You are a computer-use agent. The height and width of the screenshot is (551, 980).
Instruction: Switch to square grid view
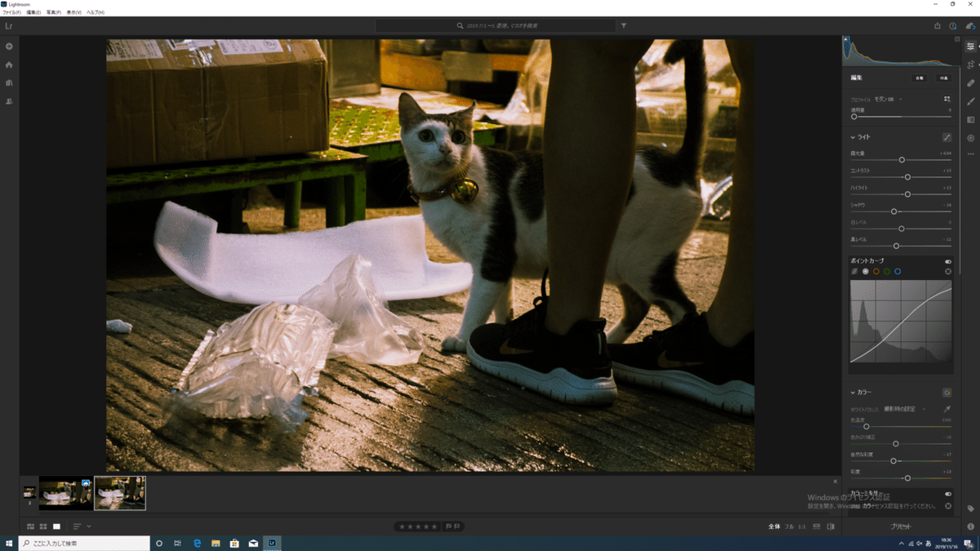point(43,527)
